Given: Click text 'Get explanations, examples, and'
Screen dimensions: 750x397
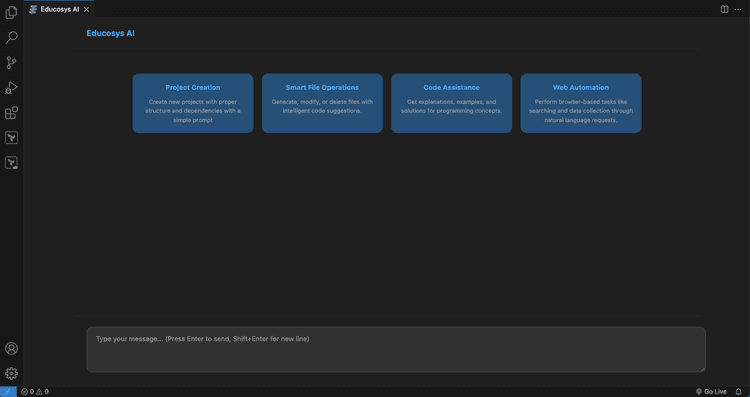Looking at the screenshot, I should pyautogui.click(x=452, y=102).
